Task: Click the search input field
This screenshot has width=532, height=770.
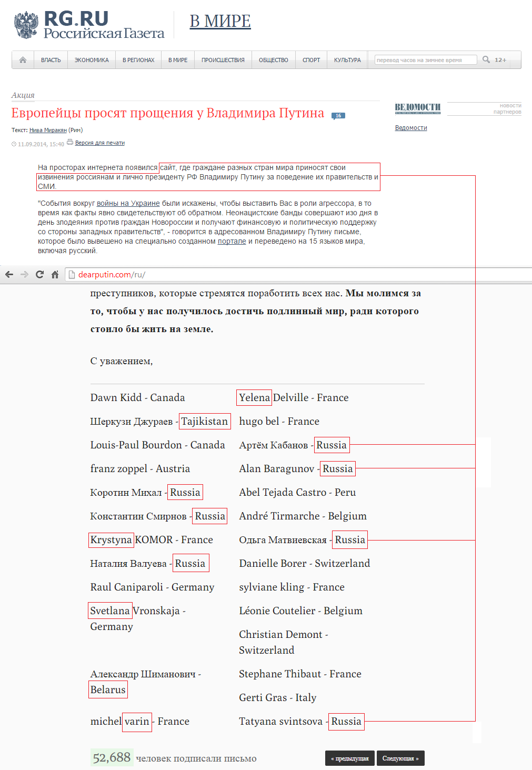Action: [425, 60]
